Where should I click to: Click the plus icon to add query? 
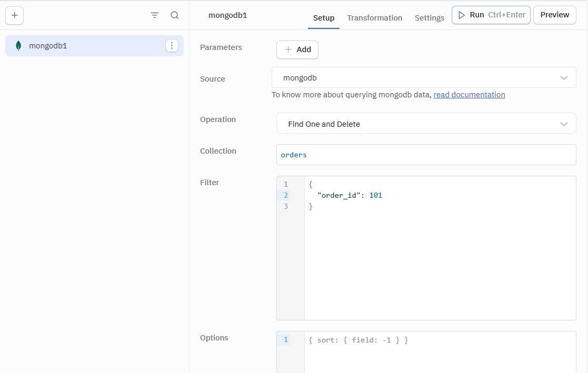pyautogui.click(x=15, y=15)
